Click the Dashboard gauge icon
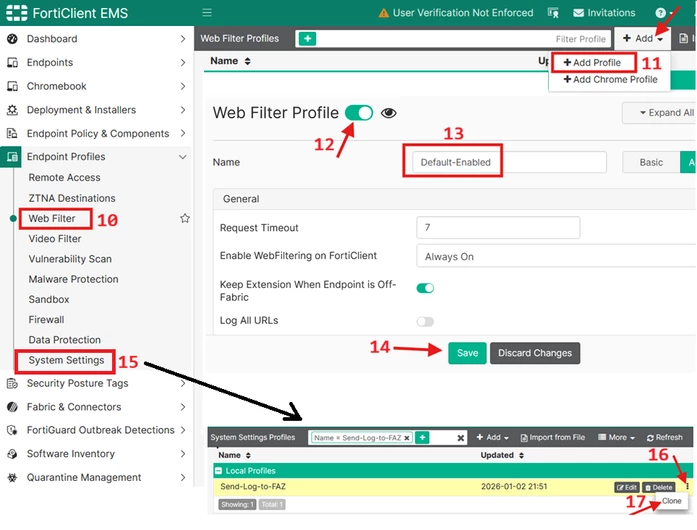Viewport: 697px width, 530px height. [x=12, y=39]
